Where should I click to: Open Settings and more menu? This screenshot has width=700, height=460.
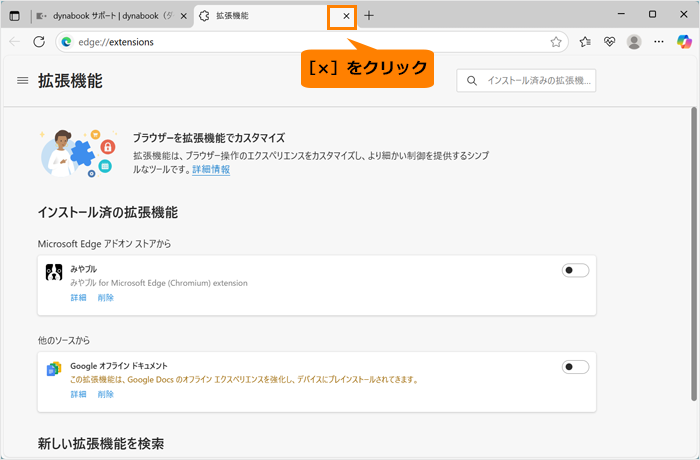659,42
